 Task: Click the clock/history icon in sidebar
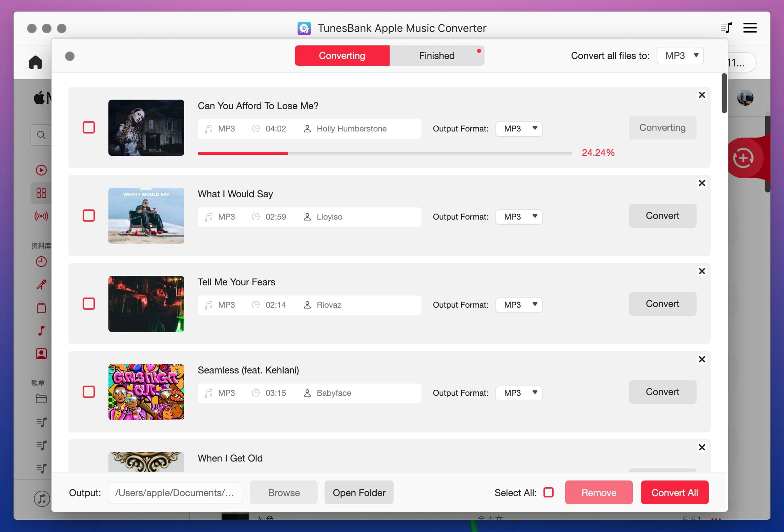click(42, 262)
